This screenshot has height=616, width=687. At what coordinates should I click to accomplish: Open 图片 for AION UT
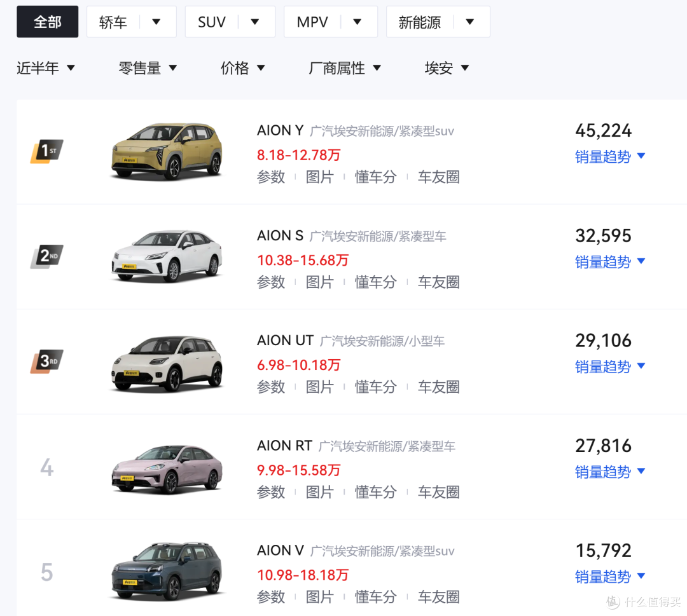click(x=320, y=387)
